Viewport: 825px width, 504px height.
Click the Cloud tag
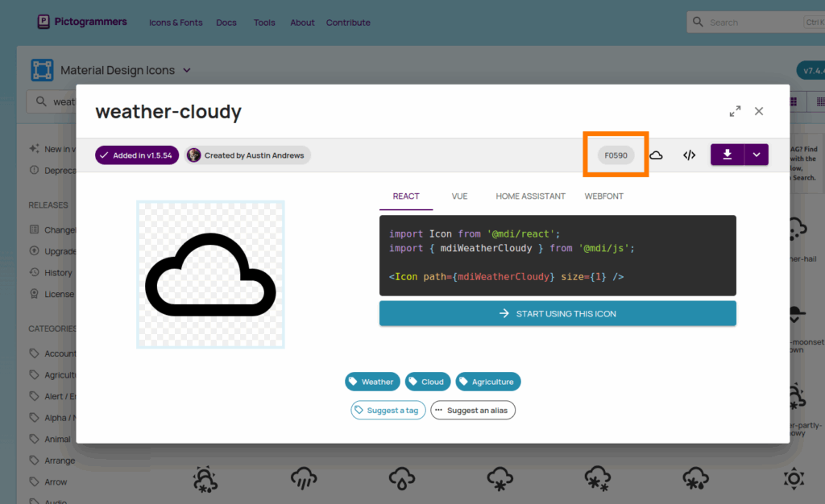click(x=426, y=382)
